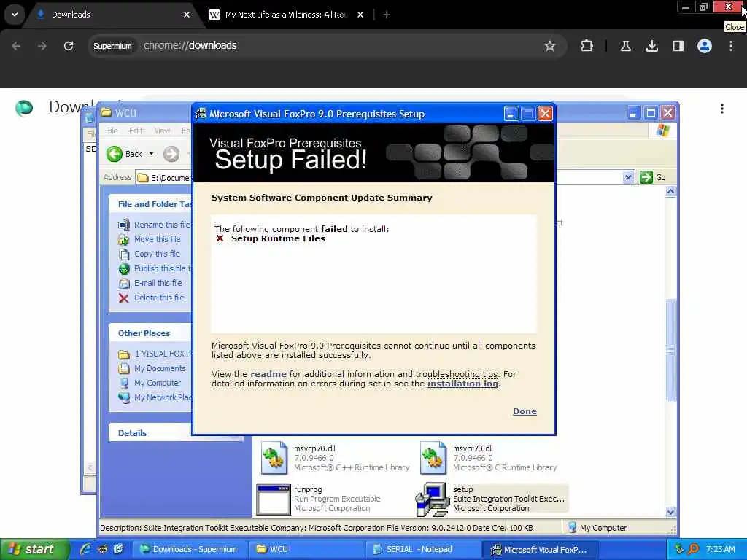The height and width of the screenshot is (560, 747).
Task: Minimize the FoxPro Prerequisites Setup dialog
Action: 511,114
